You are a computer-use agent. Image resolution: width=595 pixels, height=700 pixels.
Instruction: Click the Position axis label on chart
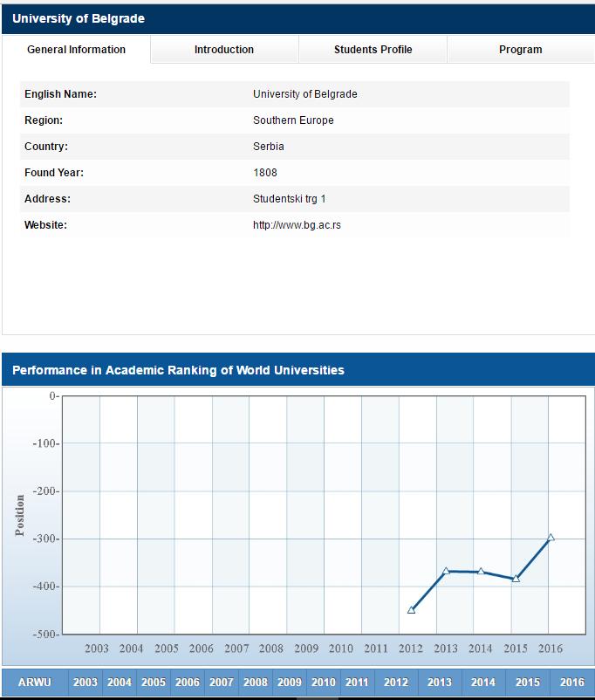20,515
